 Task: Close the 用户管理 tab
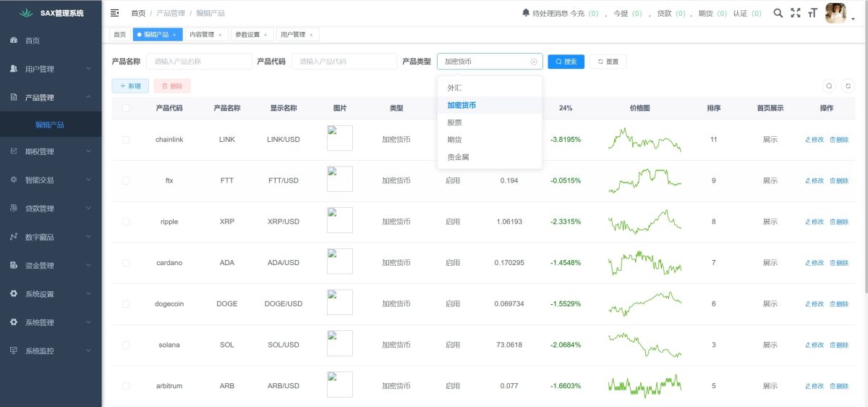coord(311,35)
